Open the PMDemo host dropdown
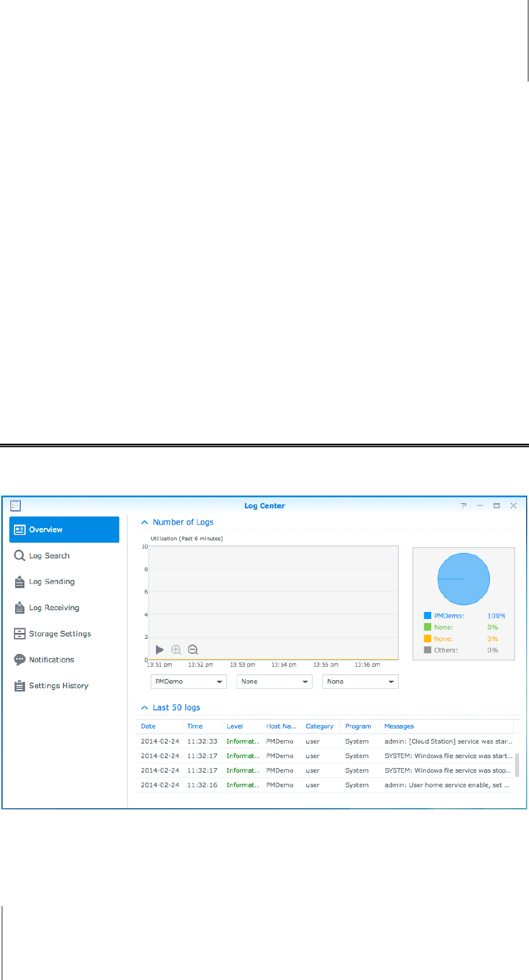Viewport: 529px width, 980px height. [189, 681]
